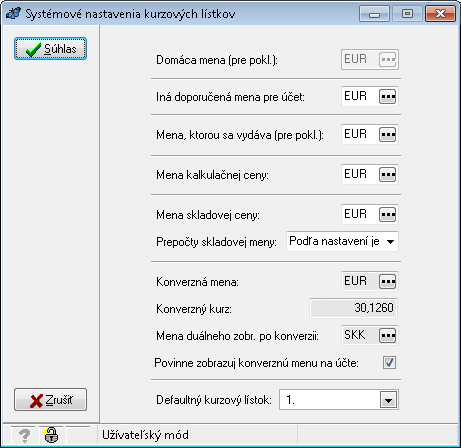Browse currencies for Mena kalkulačnej ceny
The width and height of the screenshot is (461, 448).
point(387,175)
